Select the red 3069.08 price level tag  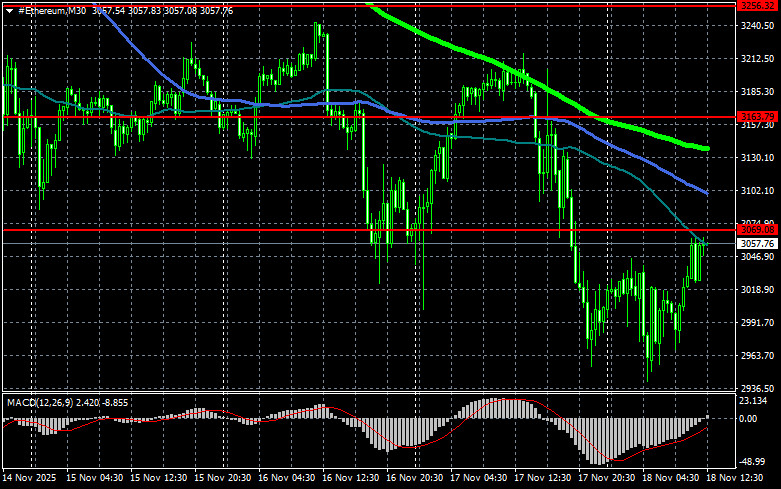pos(758,231)
